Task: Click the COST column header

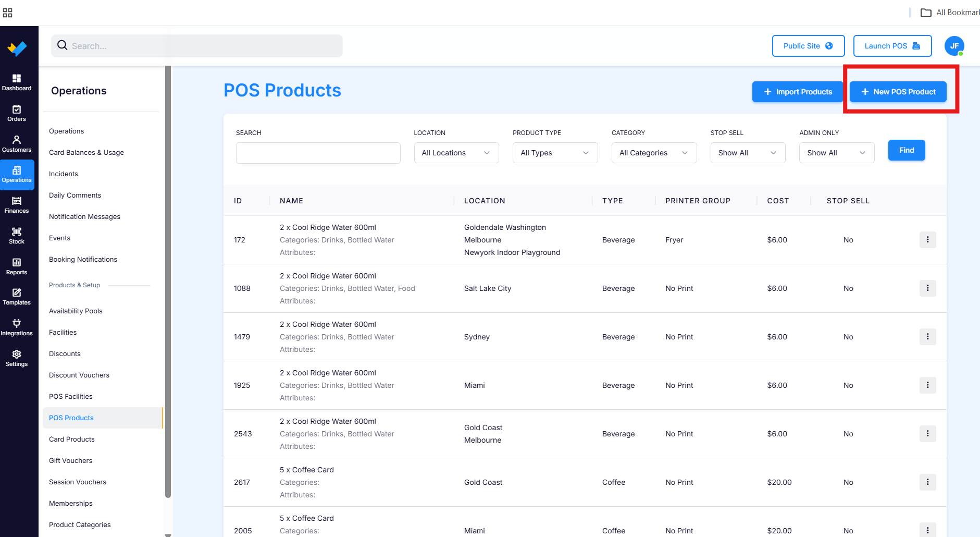Action: pos(778,201)
